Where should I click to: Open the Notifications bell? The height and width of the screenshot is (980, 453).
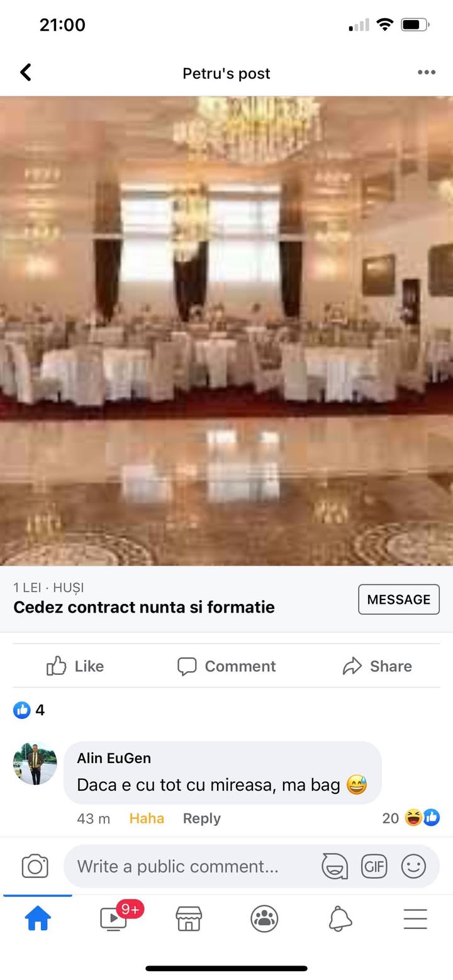pos(340,919)
